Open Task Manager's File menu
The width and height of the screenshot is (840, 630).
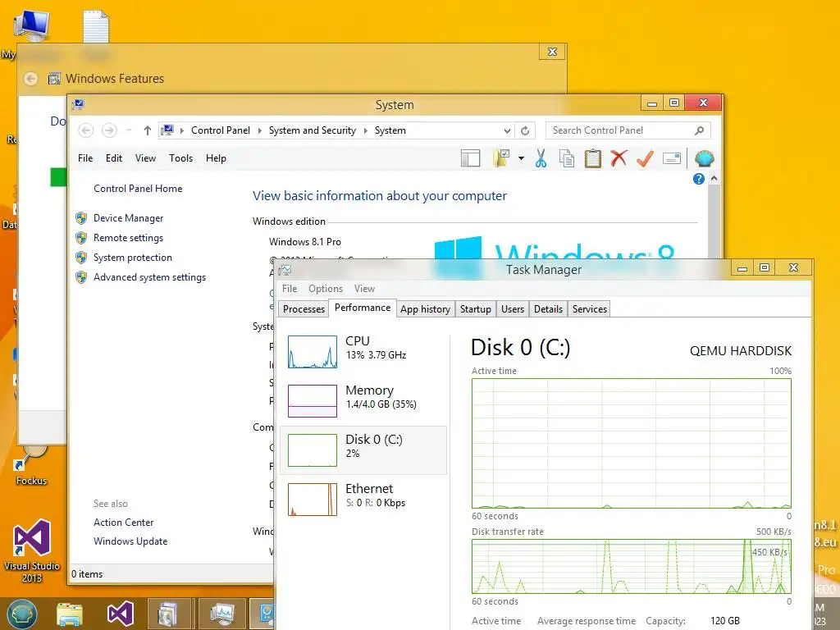tap(290, 289)
